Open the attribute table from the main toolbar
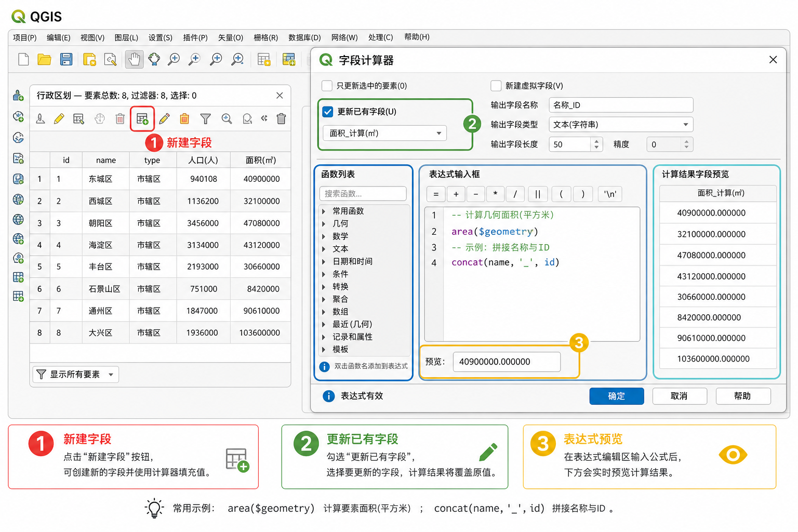The height and width of the screenshot is (532, 798). (x=264, y=60)
